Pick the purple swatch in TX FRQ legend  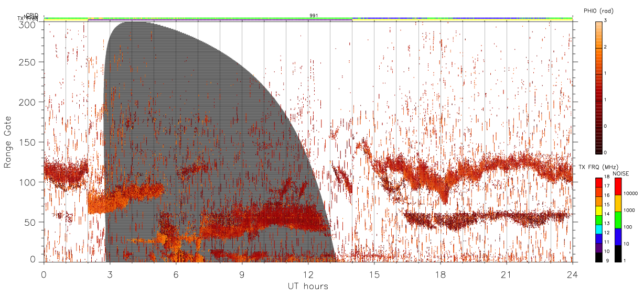pos(599,248)
